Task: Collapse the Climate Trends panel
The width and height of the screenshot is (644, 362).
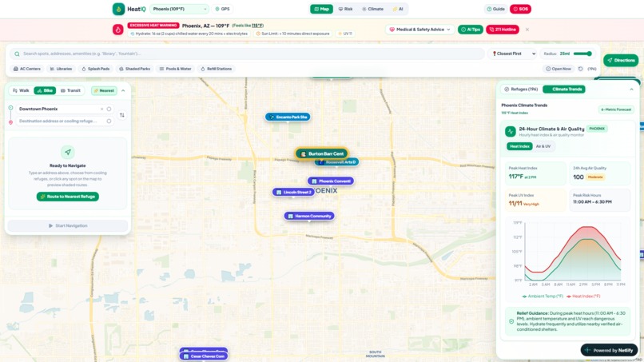Action: pyautogui.click(x=631, y=90)
